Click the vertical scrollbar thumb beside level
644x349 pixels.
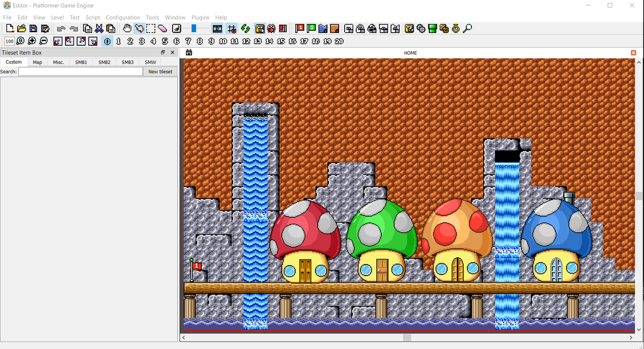[639, 196]
